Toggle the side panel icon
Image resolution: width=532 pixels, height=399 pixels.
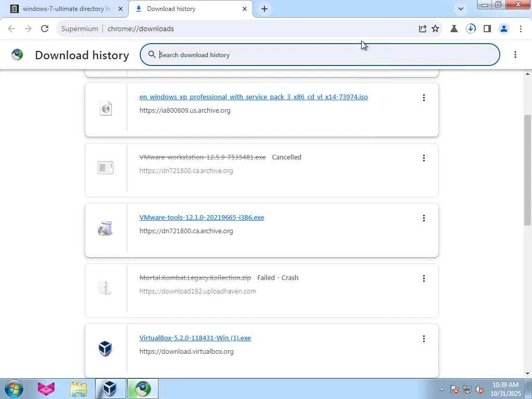(x=487, y=29)
